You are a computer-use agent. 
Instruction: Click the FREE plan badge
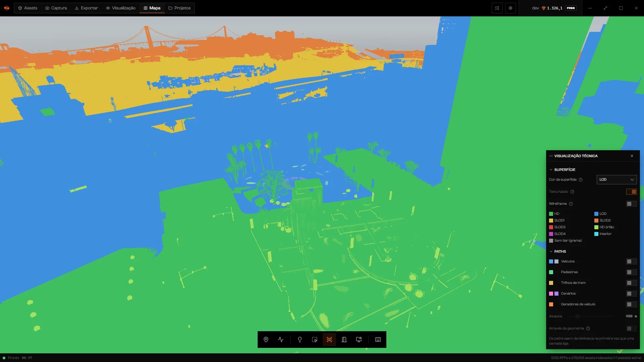pyautogui.click(x=571, y=8)
